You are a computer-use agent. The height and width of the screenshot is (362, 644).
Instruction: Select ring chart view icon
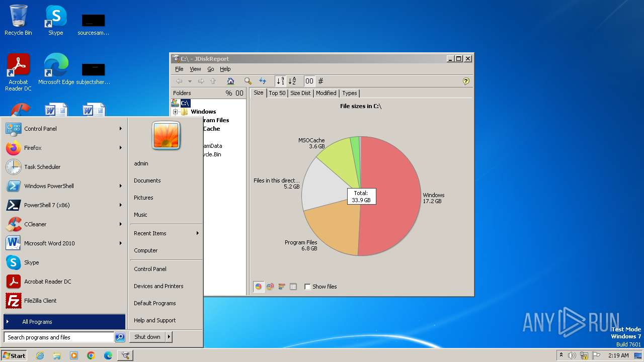tap(270, 287)
